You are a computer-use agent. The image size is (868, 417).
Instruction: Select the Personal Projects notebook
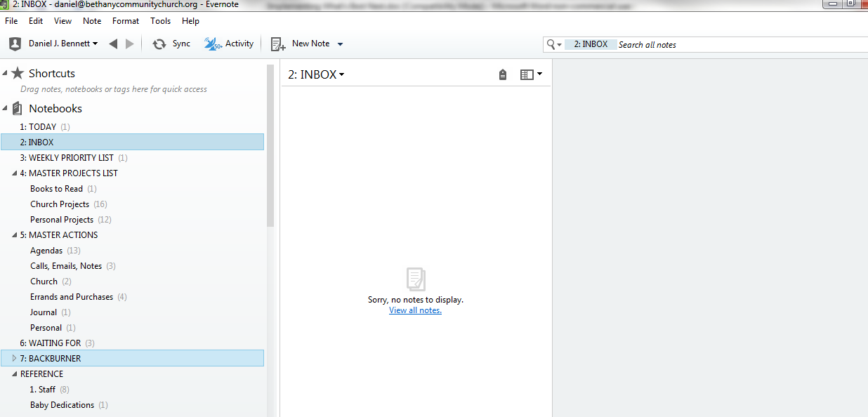[x=133, y=220]
